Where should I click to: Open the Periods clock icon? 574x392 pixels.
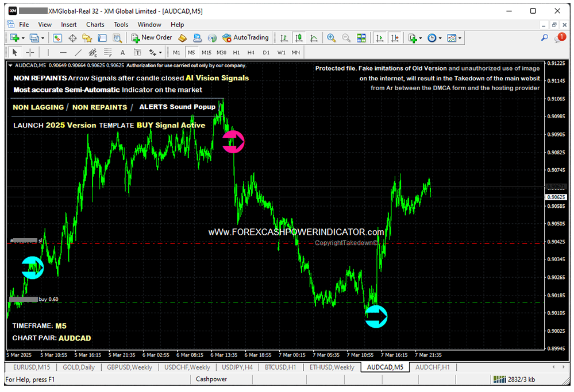(432, 38)
